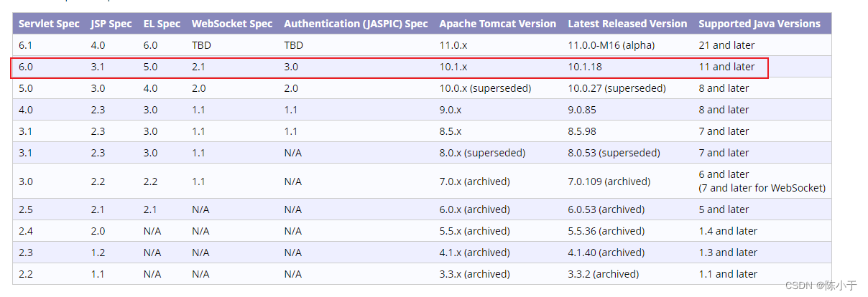The height and width of the screenshot is (297, 868).
Task: Click the Servlet Spec column header
Action: tap(49, 24)
